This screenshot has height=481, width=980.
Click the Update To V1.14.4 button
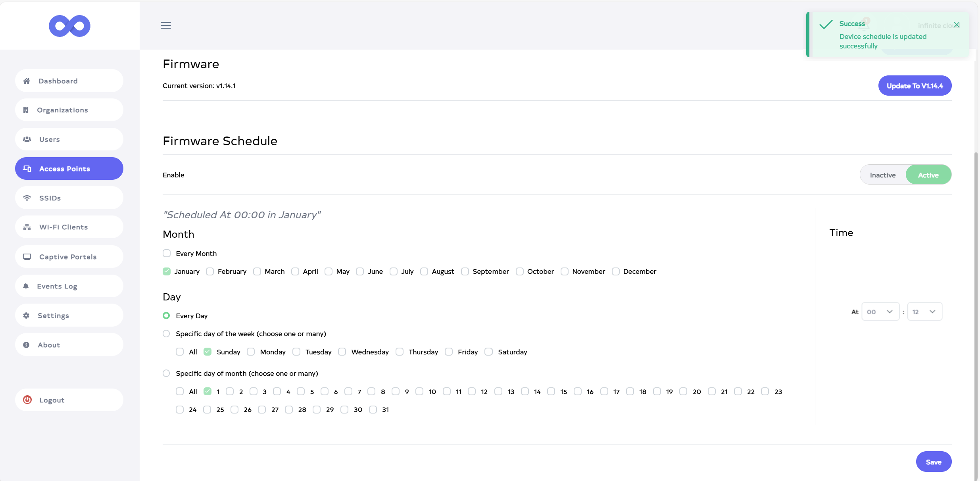pos(915,86)
